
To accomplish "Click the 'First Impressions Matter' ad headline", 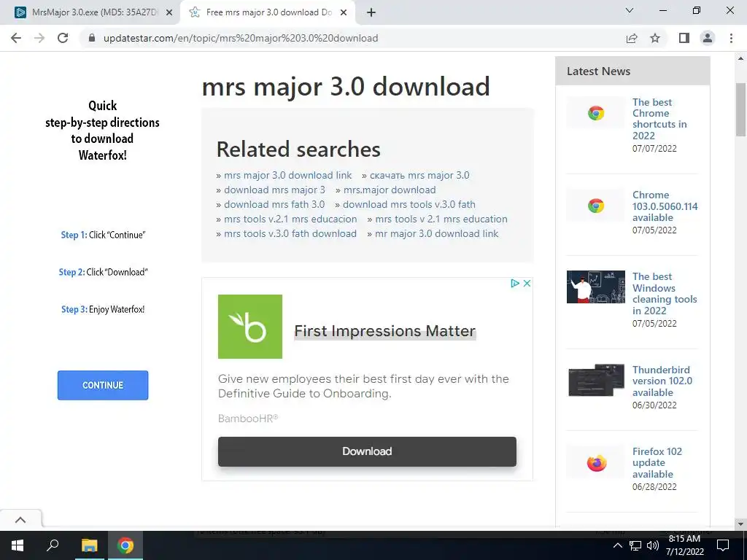I will [x=385, y=331].
